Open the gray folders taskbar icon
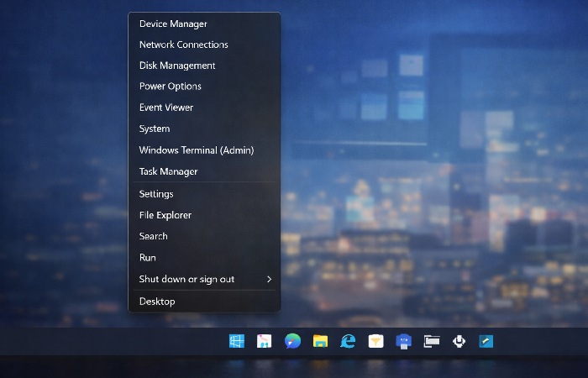The height and width of the screenshot is (378, 588). (432, 341)
